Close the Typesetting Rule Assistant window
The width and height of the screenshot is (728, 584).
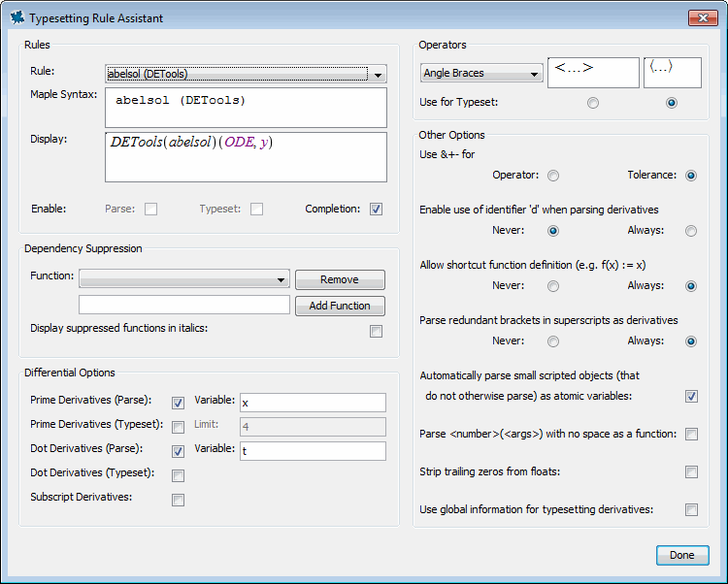point(702,17)
